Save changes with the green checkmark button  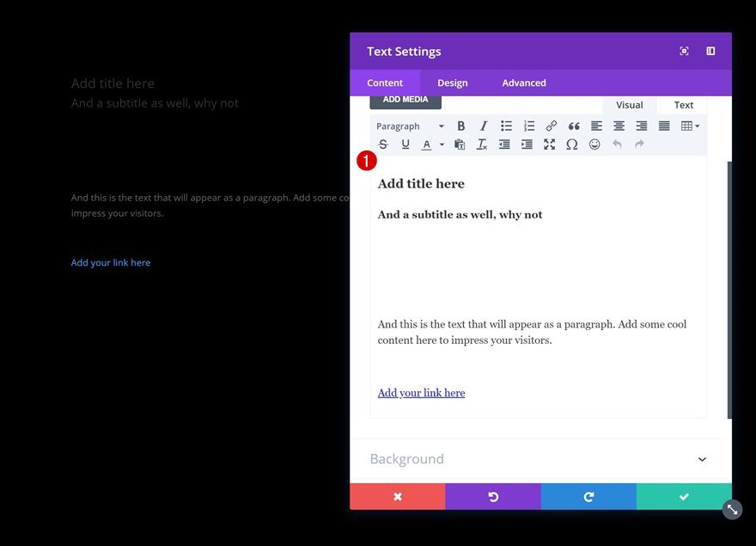coord(684,497)
